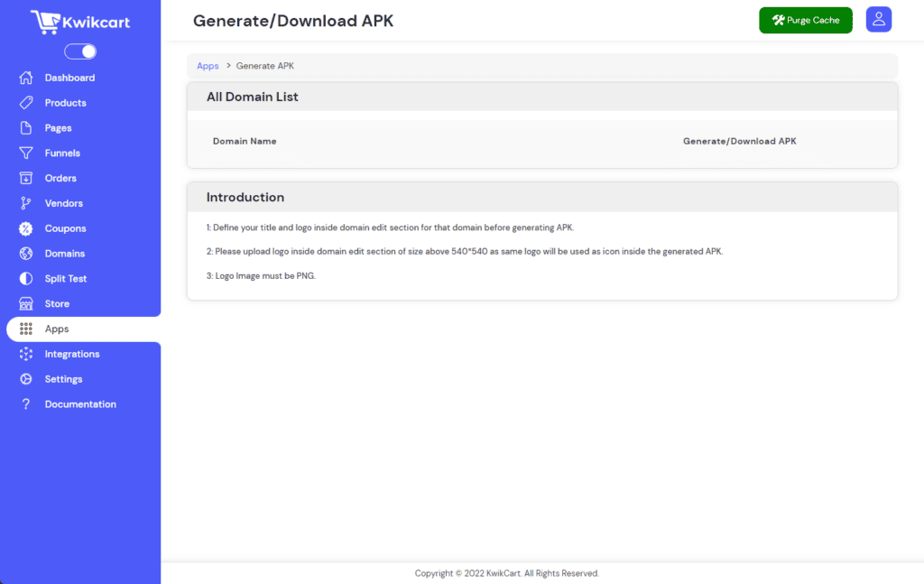
Task: Click the Orders box icon
Action: coord(26,178)
